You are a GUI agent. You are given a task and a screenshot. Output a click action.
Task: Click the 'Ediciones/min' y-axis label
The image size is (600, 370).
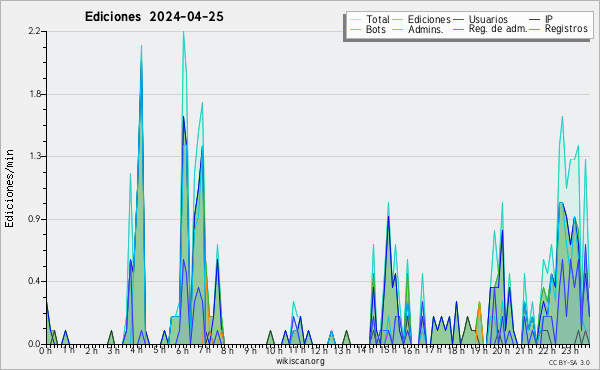pyautogui.click(x=9, y=188)
